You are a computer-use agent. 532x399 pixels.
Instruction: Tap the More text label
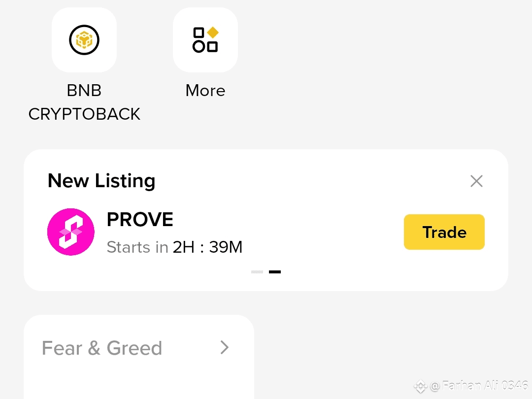point(205,91)
